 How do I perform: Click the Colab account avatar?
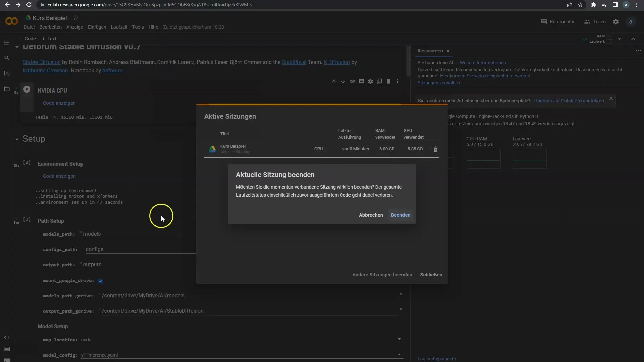(x=631, y=22)
